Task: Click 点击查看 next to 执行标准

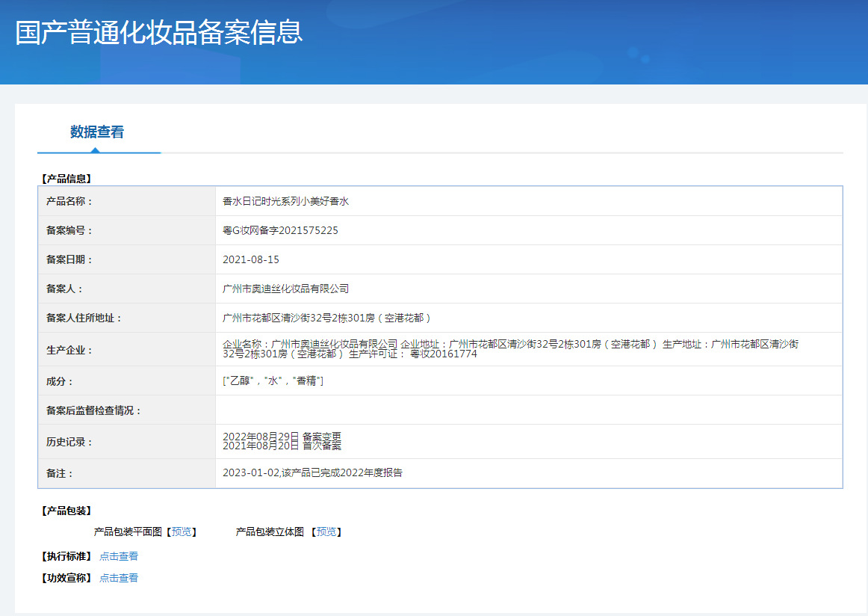Action: (x=119, y=556)
